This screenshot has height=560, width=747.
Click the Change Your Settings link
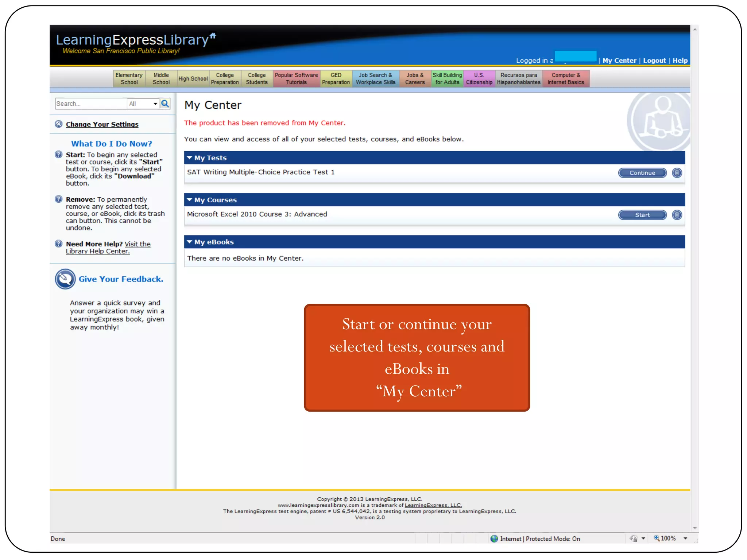tap(102, 124)
